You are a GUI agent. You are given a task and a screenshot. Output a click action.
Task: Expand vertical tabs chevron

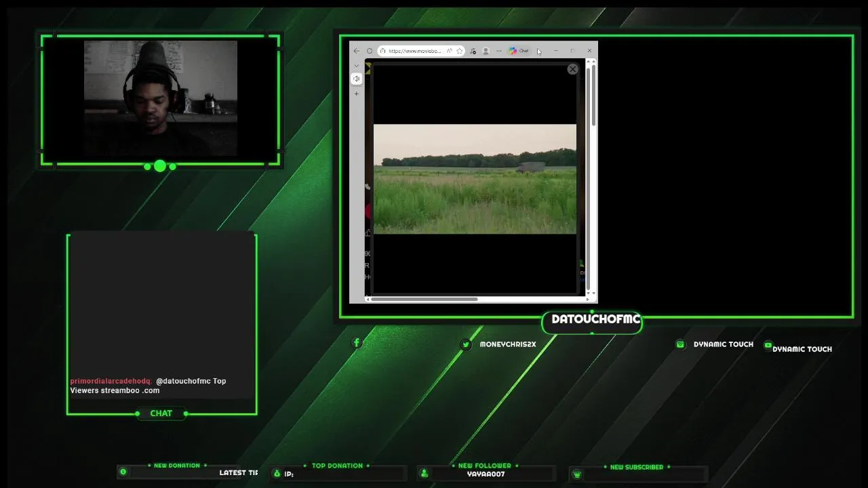(x=357, y=66)
